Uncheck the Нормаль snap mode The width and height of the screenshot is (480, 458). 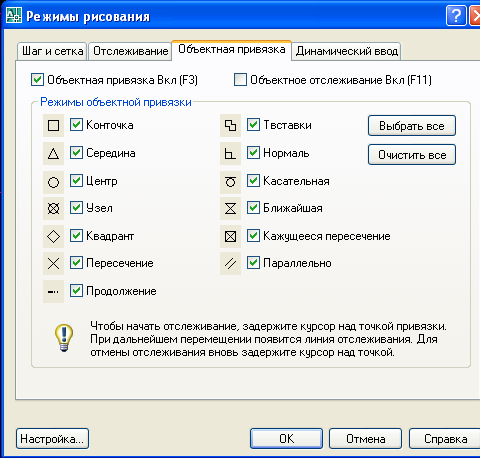pos(253,153)
